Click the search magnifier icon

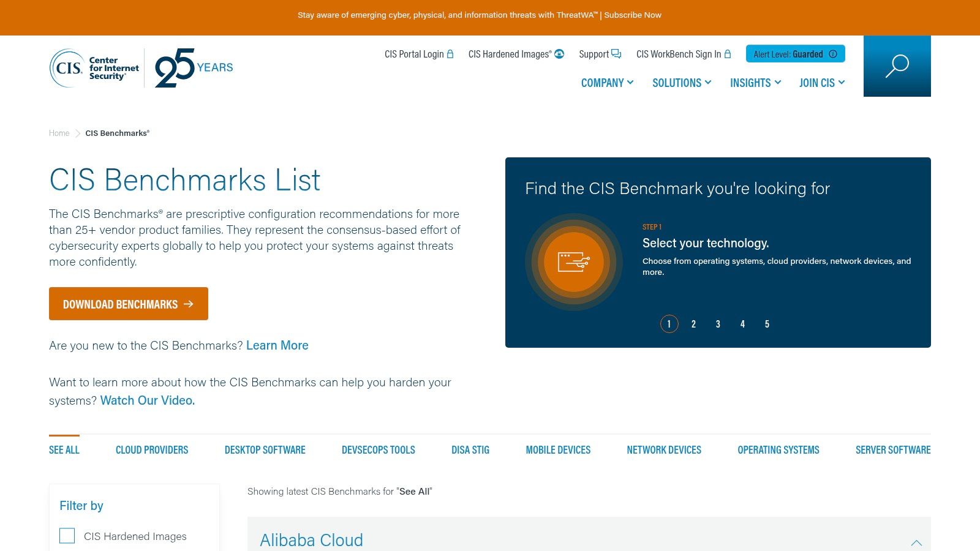(x=896, y=66)
